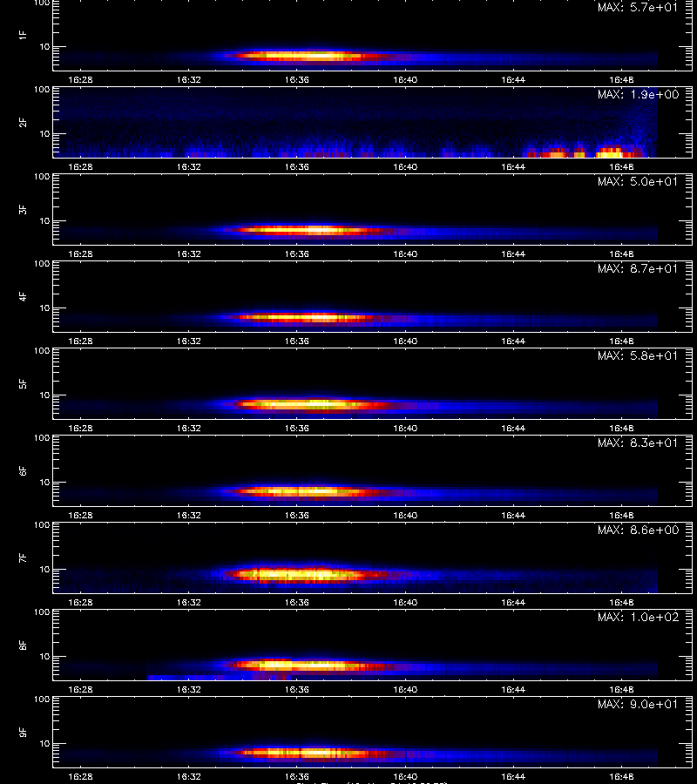Click the 1F panel axis label
Image resolution: width=697 pixels, height=784 pixels.
pos(23,35)
